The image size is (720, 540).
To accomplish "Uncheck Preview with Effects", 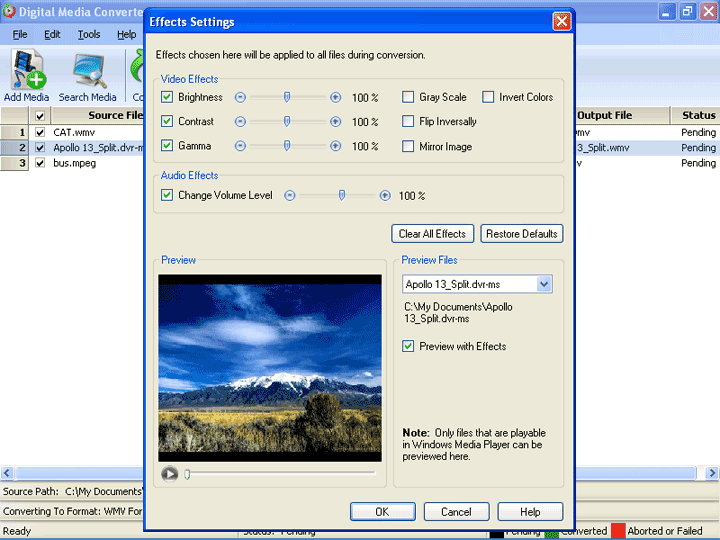I will [x=408, y=347].
